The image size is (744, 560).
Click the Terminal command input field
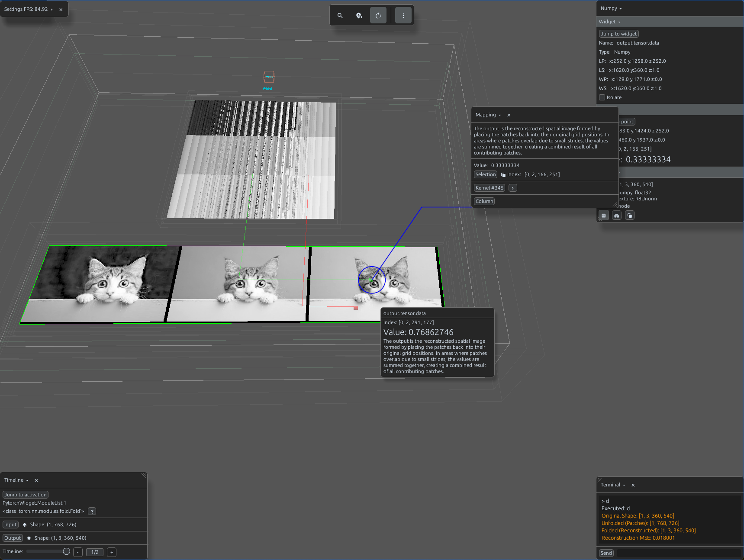pos(678,553)
